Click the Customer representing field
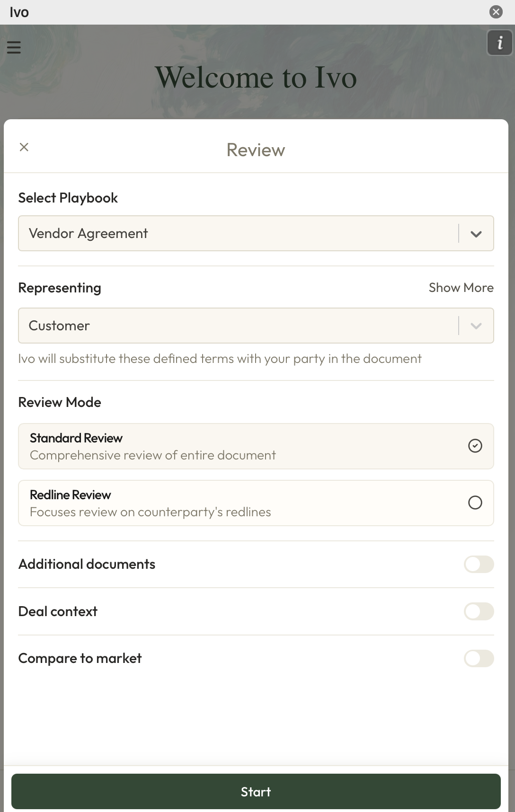The image size is (515, 812). pyautogui.click(x=237, y=326)
